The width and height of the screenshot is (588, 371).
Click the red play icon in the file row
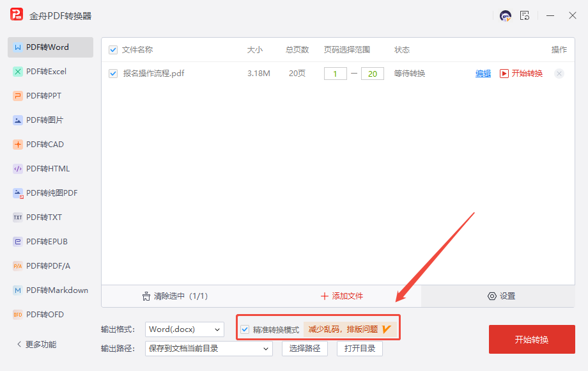[504, 74]
